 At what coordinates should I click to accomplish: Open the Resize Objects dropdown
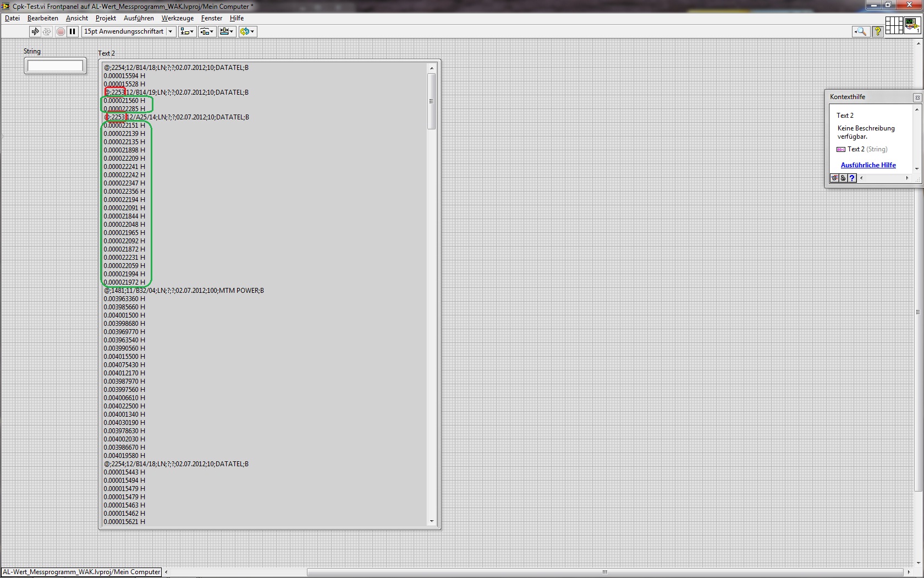[x=227, y=31]
